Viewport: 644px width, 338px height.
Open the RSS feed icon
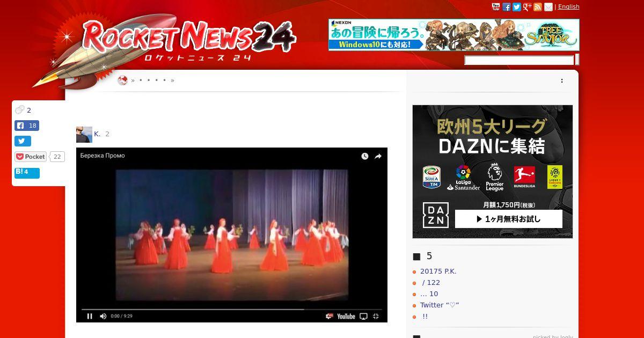pyautogui.click(x=538, y=7)
